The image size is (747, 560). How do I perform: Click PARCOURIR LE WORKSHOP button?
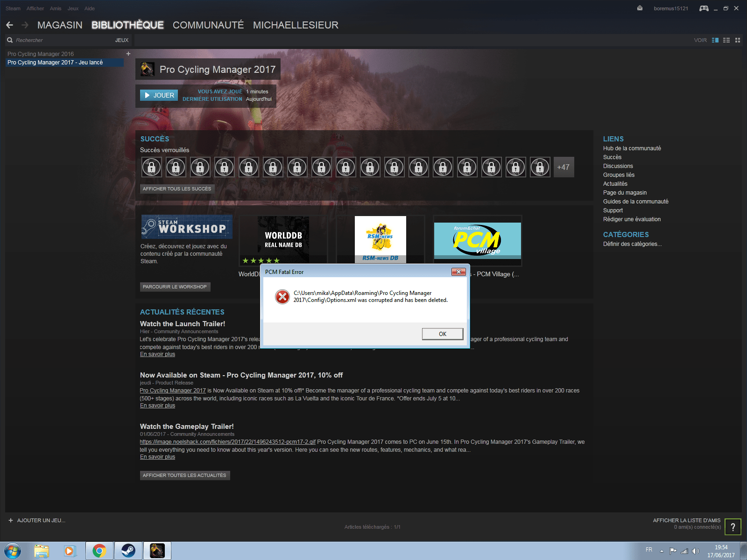click(x=175, y=287)
